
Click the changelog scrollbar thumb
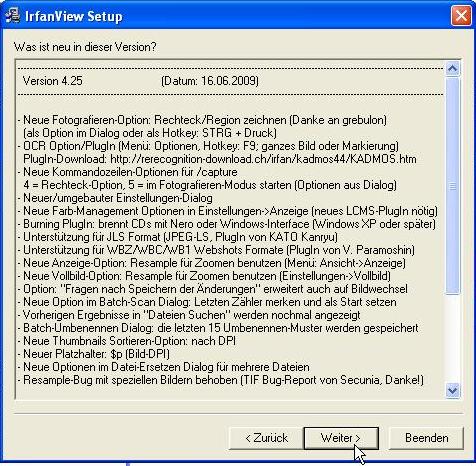pos(452,185)
